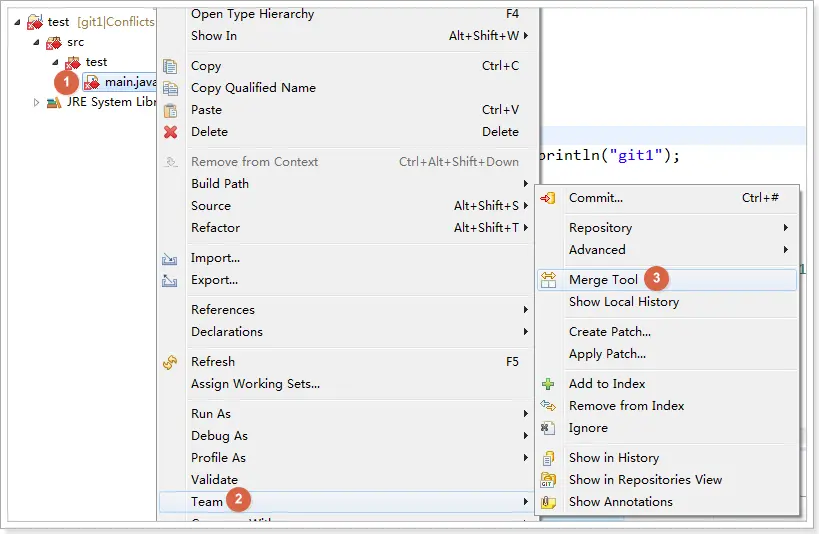Click the test package icon
The image size is (819, 534).
[x=73, y=63]
